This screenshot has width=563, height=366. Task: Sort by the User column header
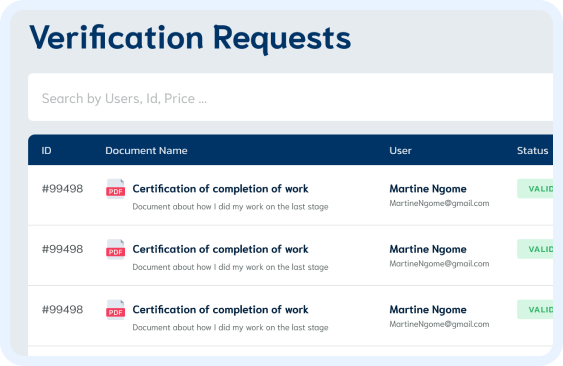[x=400, y=150]
